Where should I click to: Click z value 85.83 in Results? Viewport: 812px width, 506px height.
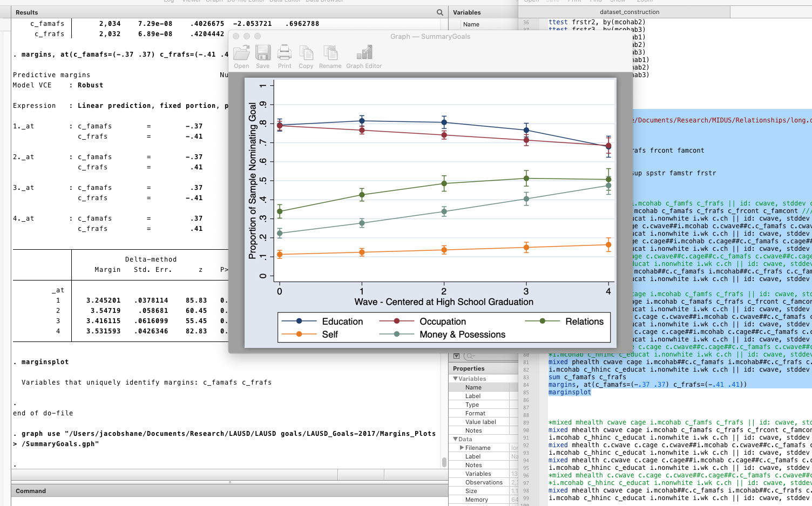coord(196,300)
